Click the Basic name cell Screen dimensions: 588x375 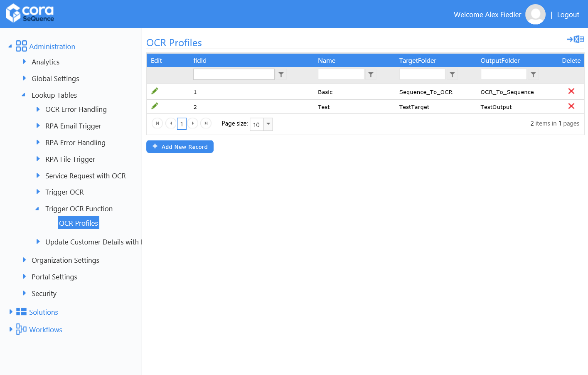coord(325,92)
